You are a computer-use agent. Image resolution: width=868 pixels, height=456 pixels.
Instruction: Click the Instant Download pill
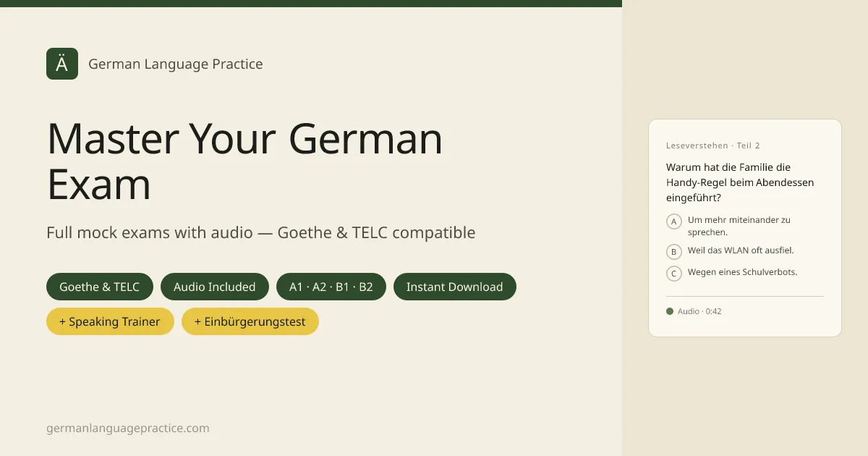coord(455,287)
